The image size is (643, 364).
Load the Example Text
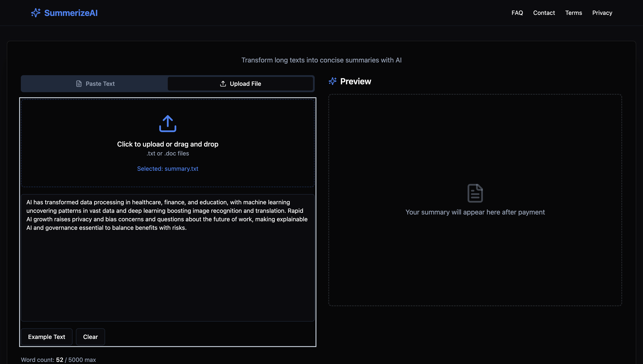point(47,337)
